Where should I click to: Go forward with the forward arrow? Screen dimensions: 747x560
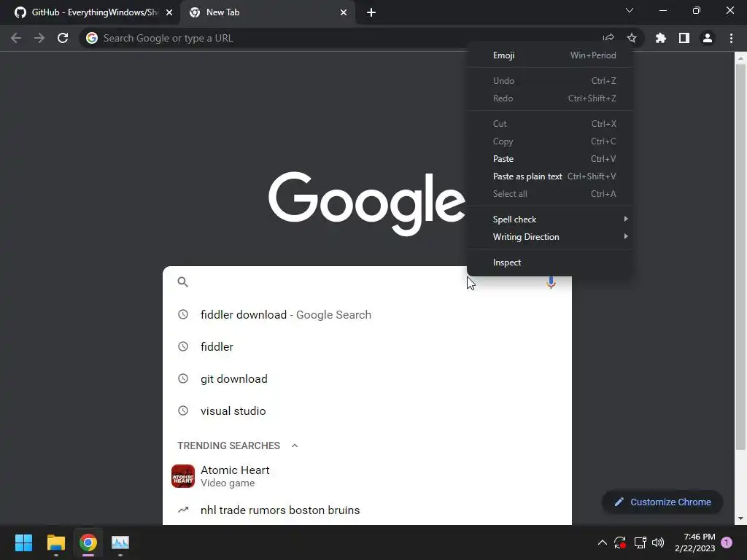pyautogui.click(x=39, y=38)
